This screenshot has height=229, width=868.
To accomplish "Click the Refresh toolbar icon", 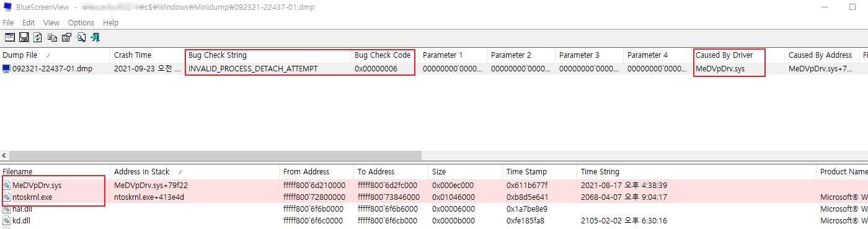I will pos(38,37).
